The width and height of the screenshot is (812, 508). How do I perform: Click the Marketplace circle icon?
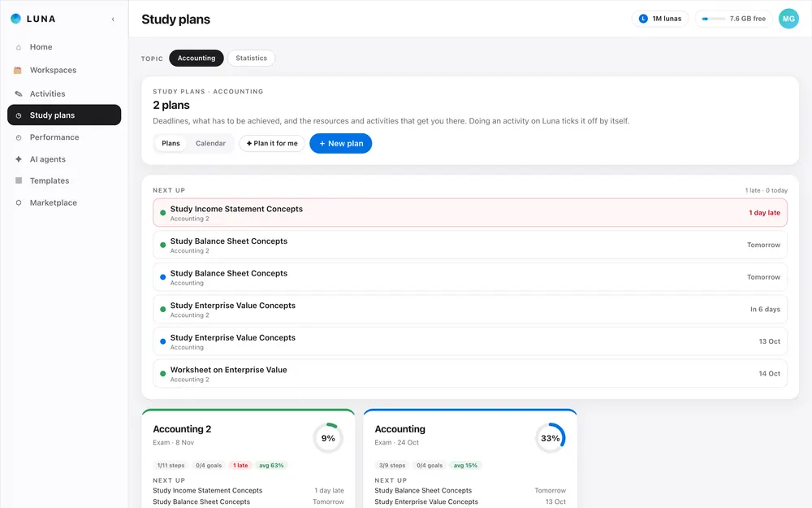[x=19, y=202]
